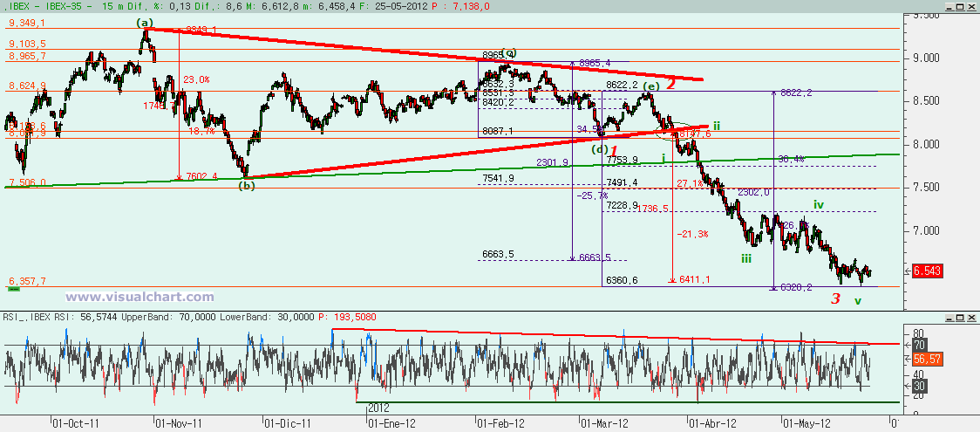Click the 01-Dic-11 date axis label
The image size is (980, 432).
point(288,423)
